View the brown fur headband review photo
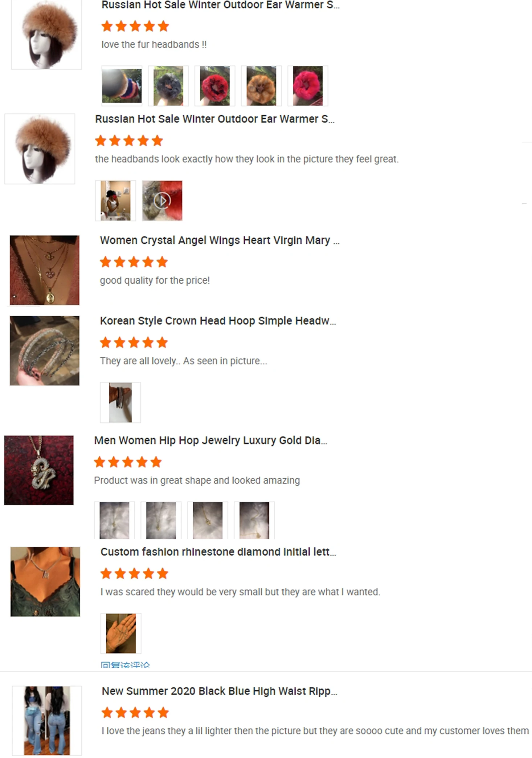 tap(261, 86)
